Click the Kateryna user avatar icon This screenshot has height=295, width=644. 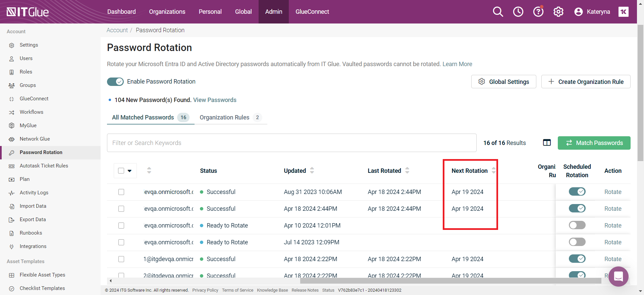pos(578,12)
